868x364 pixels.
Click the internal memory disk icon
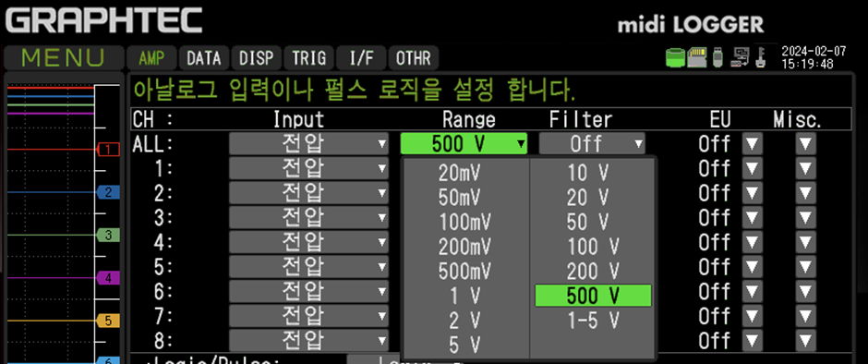click(675, 57)
